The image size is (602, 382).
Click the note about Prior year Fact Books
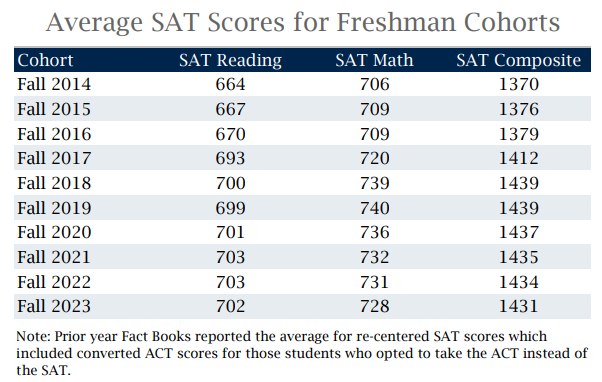tap(302, 353)
